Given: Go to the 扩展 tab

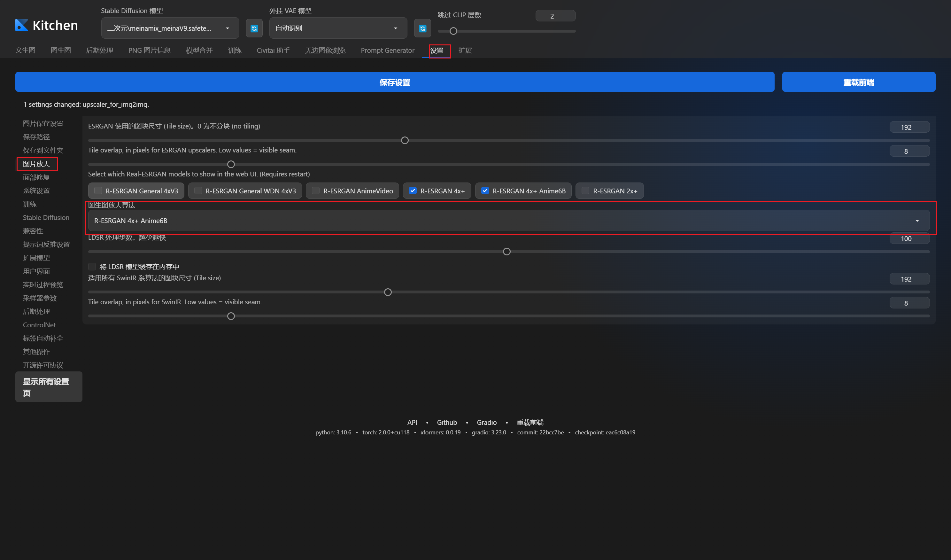Looking at the screenshot, I should click(x=465, y=50).
